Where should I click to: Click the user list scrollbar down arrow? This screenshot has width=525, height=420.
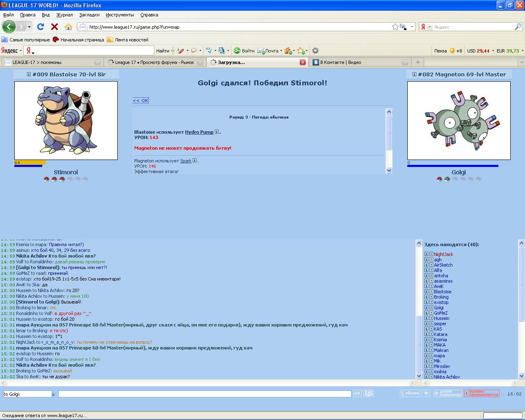[x=521, y=376]
